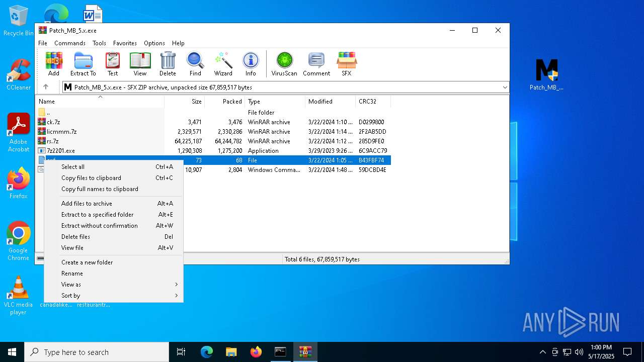Click the Delete trash can toolbar icon
This screenshot has width=644, height=362.
(x=168, y=64)
